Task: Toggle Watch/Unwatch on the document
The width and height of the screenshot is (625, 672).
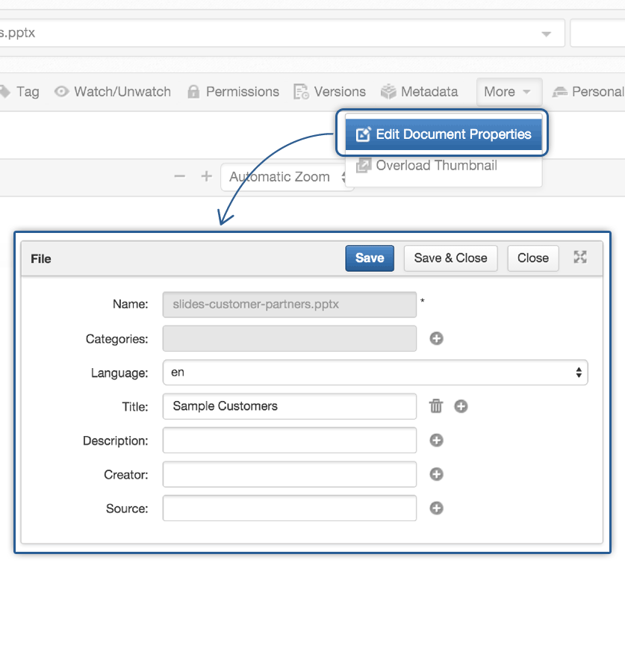Action: click(113, 92)
